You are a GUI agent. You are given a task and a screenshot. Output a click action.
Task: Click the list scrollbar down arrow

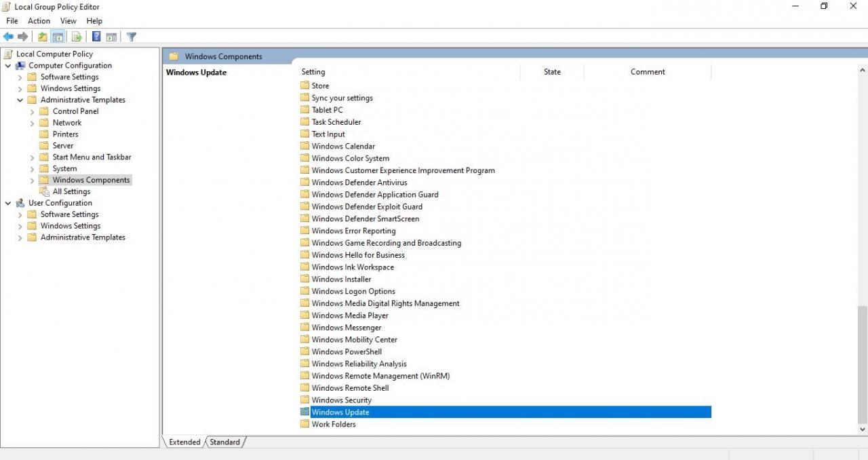point(863,429)
